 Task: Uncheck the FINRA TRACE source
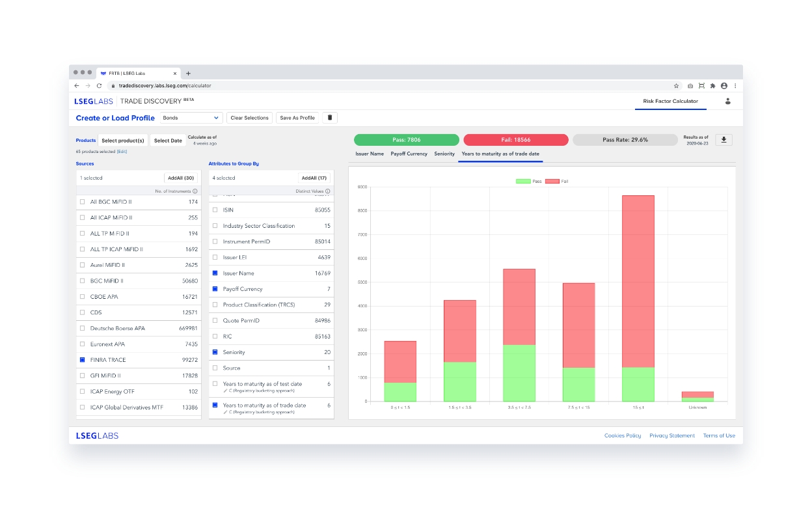(x=83, y=359)
